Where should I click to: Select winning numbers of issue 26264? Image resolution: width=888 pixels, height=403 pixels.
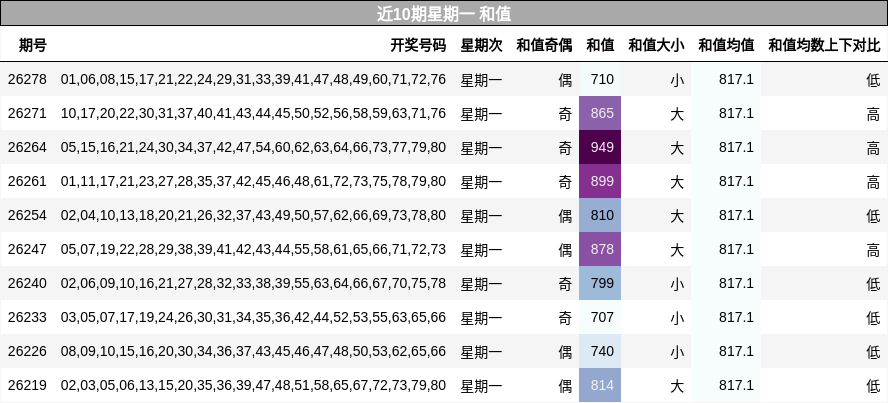[x=253, y=147]
